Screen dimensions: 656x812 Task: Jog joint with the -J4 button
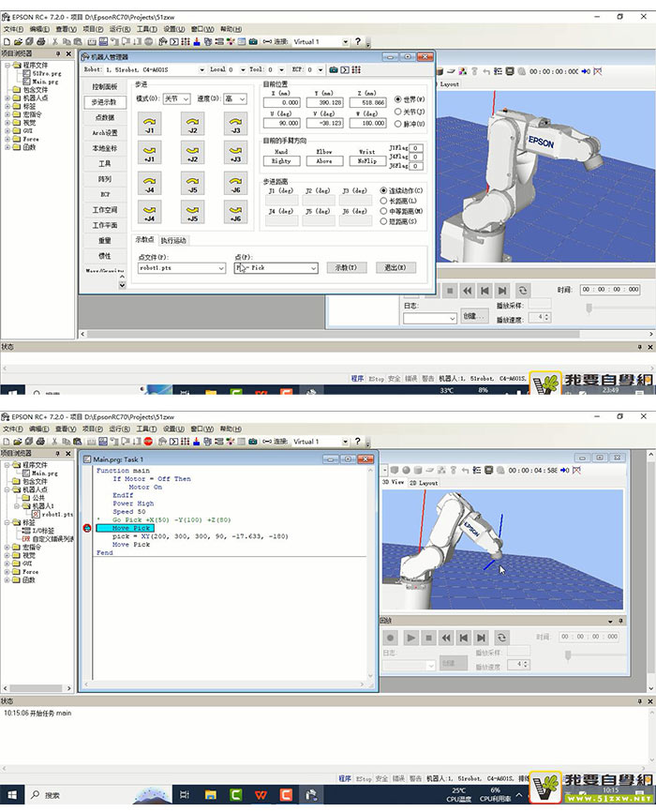point(150,184)
